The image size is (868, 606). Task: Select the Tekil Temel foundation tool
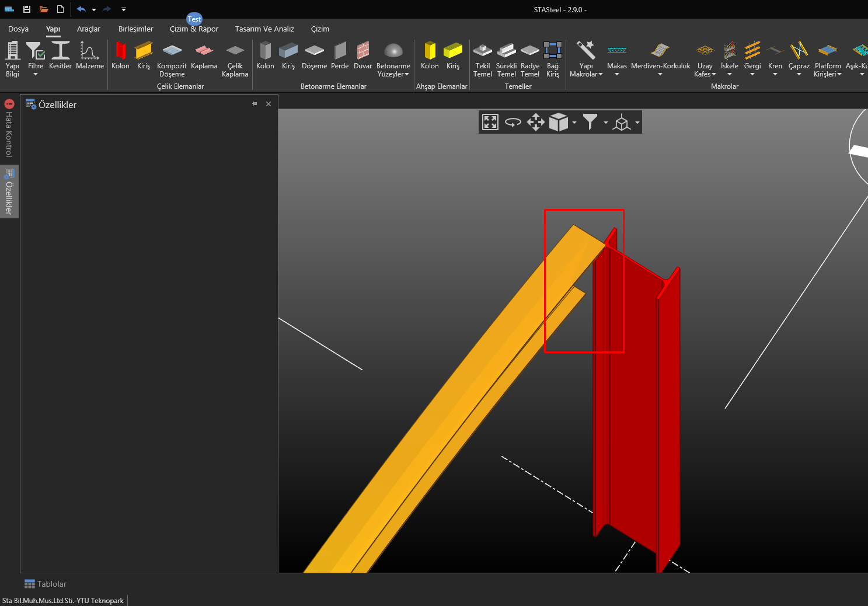click(x=482, y=59)
